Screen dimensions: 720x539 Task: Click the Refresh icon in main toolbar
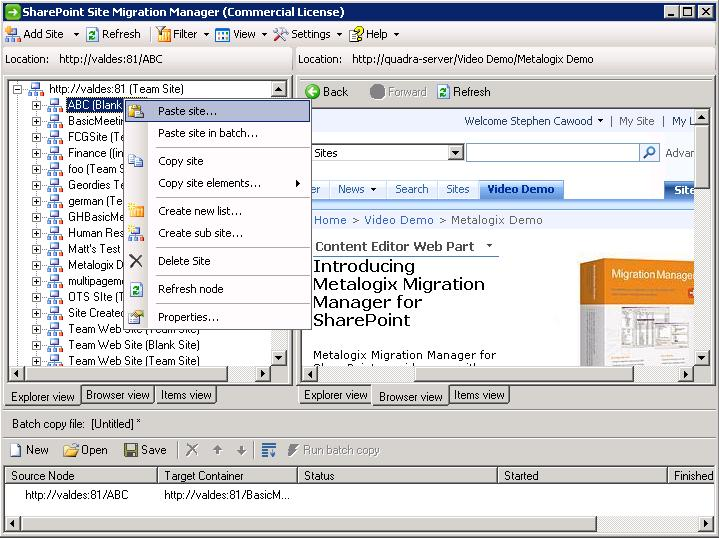click(92, 34)
